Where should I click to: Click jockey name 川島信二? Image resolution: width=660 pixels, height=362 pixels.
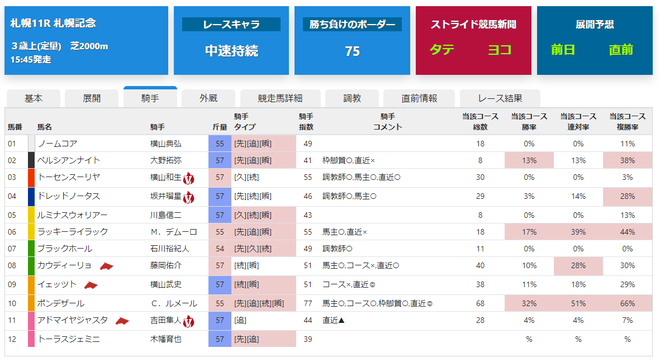point(166,216)
